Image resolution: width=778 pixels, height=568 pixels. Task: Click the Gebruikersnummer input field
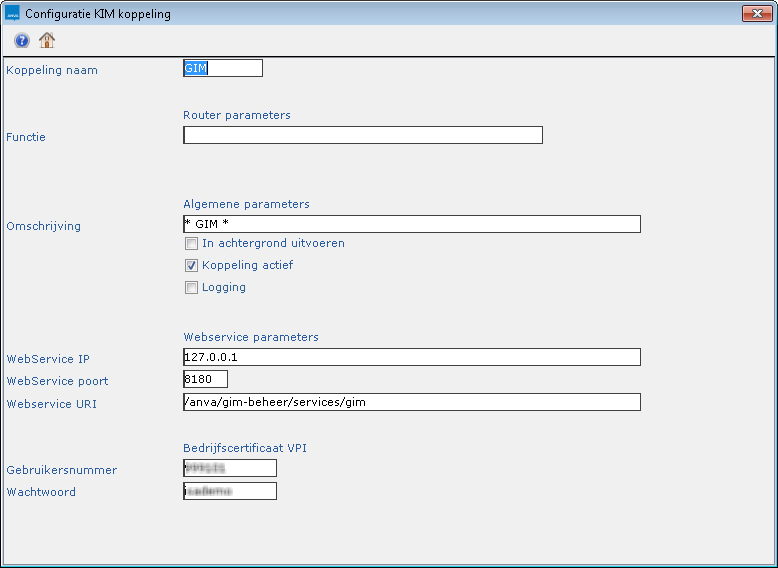point(229,468)
